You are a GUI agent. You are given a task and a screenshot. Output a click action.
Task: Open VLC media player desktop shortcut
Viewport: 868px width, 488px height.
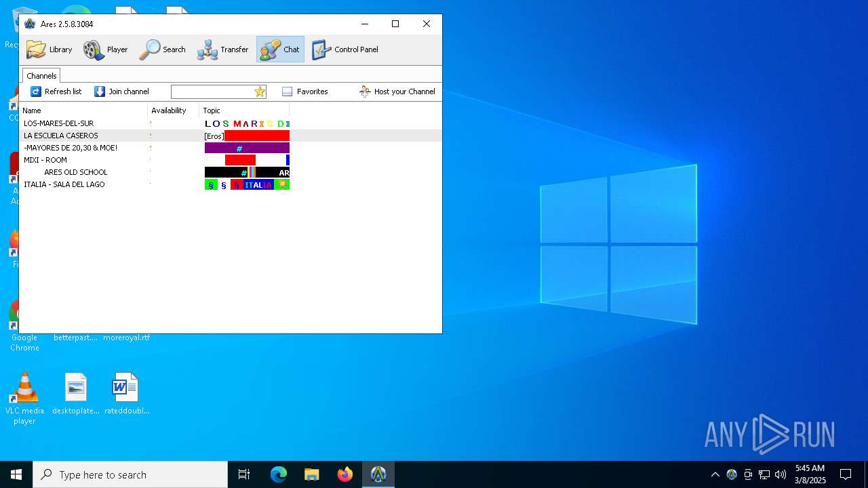tap(24, 399)
